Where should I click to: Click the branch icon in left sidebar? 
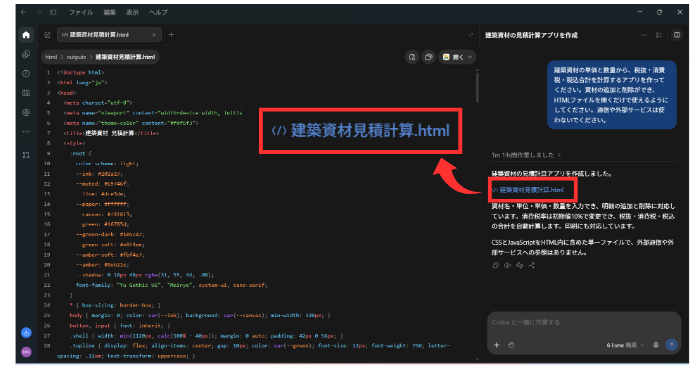26,155
